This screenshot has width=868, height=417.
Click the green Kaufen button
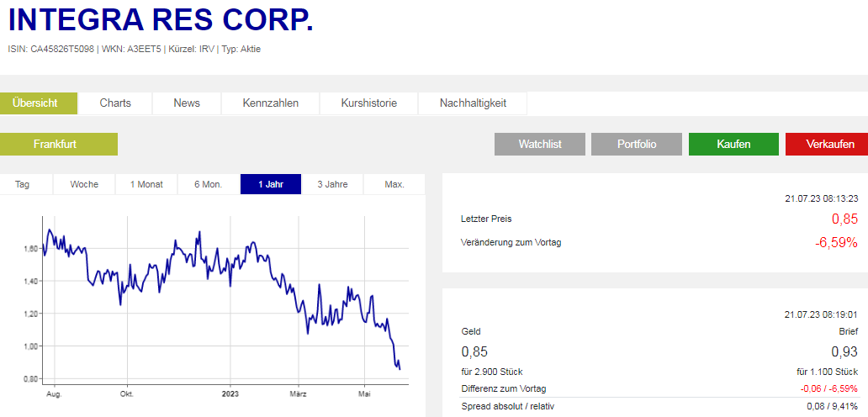(x=733, y=145)
